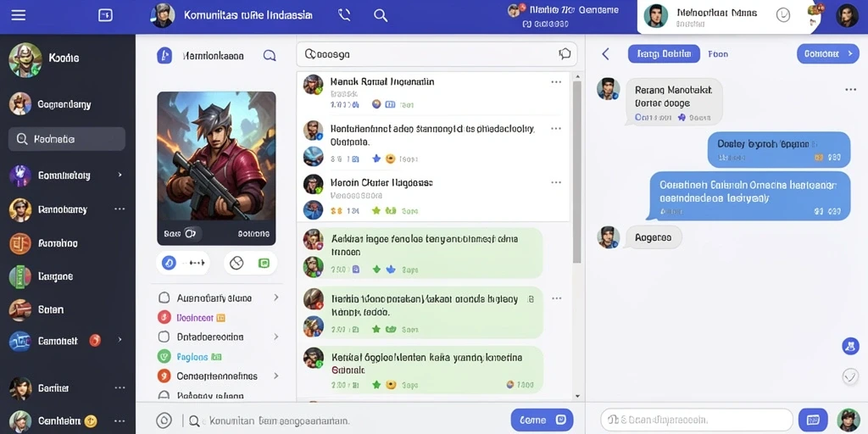Open chat bubble icon next to Memionkaaea
868x434 pixels.
tap(269, 55)
